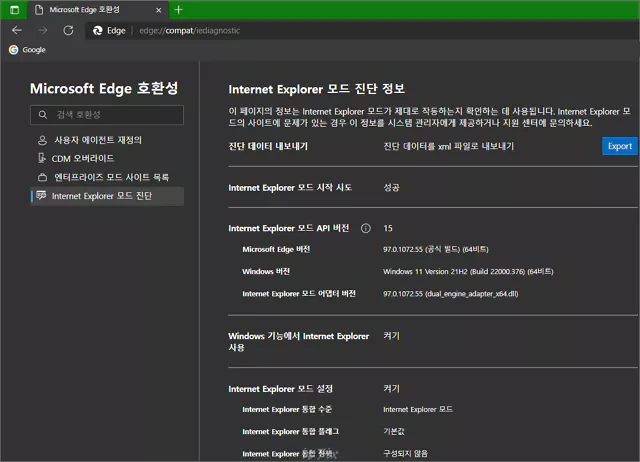Click the info icon beside API 버전
The width and height of the screenshot is (640, 462).
[x=366, y=228]
